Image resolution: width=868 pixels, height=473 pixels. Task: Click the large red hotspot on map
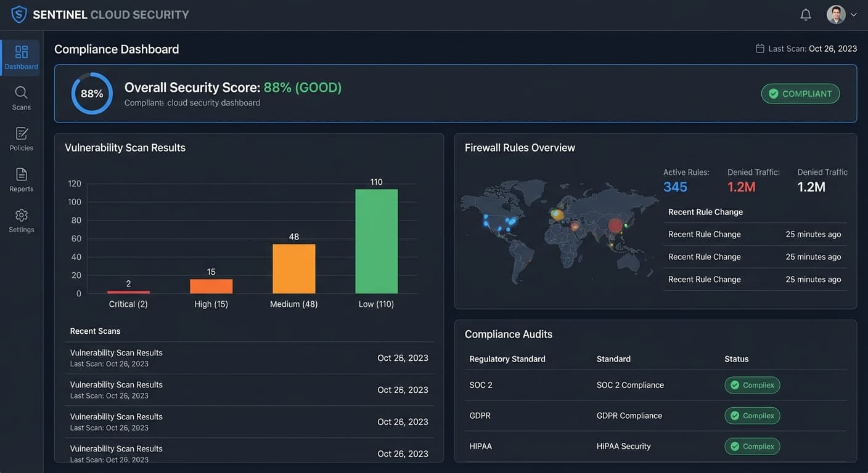point(616,225)
